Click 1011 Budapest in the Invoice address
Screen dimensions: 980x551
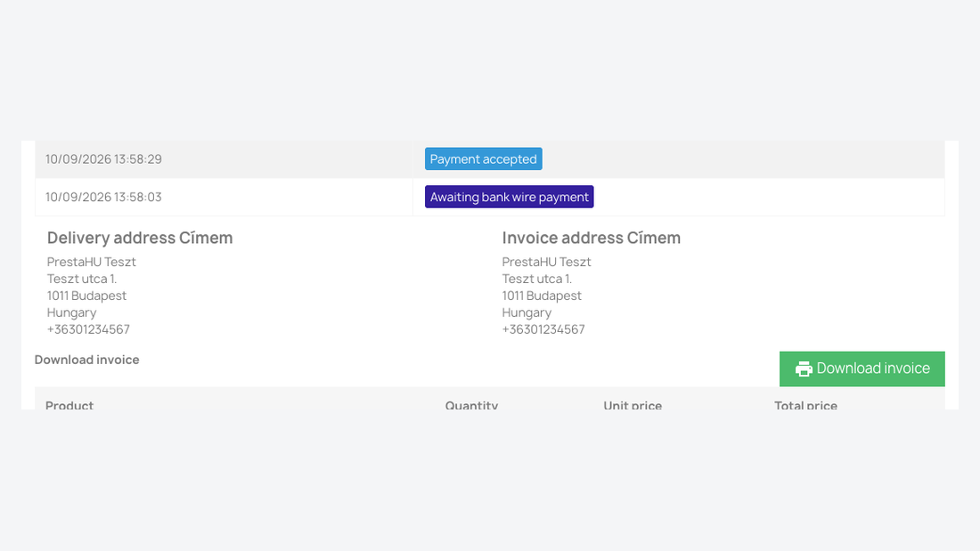pos(542,296)
